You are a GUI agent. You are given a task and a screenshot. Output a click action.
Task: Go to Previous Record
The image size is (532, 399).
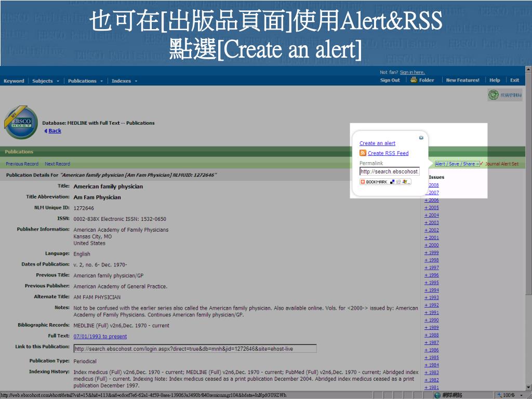22,164
